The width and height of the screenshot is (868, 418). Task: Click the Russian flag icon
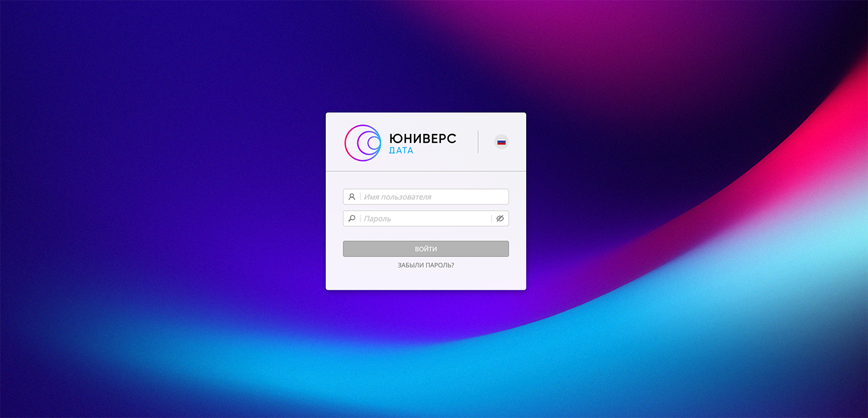click(x=501, y=142)
